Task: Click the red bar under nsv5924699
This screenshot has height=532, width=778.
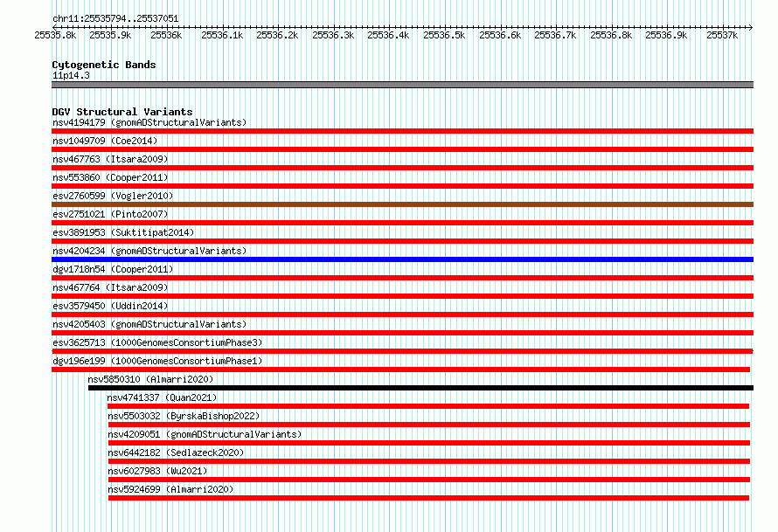Action: [428, 498]
